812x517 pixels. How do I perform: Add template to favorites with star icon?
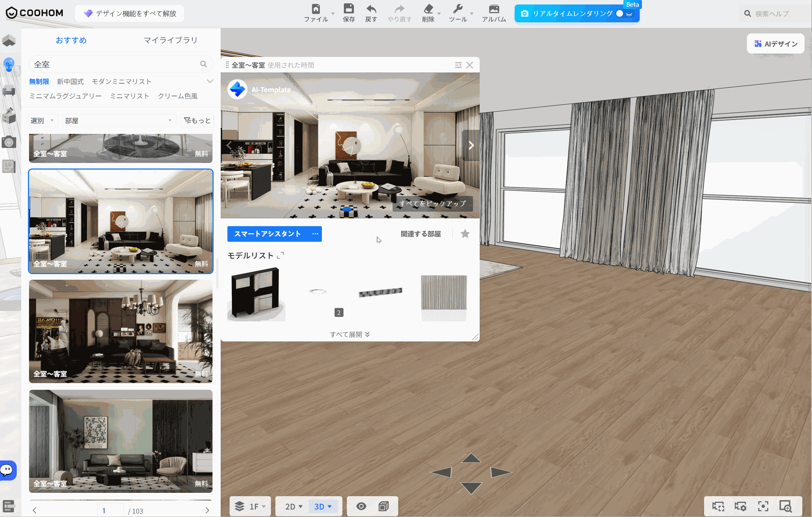tap(465, 234)
